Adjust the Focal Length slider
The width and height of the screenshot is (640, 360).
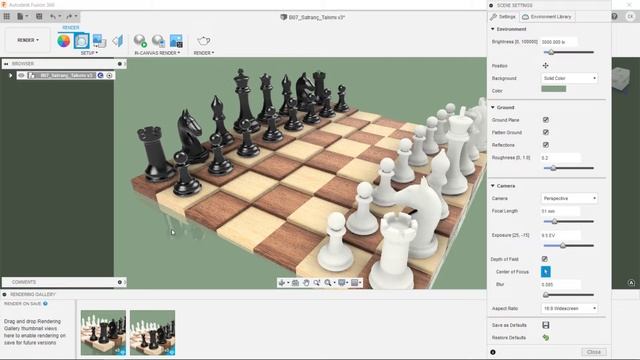[554, 221]
